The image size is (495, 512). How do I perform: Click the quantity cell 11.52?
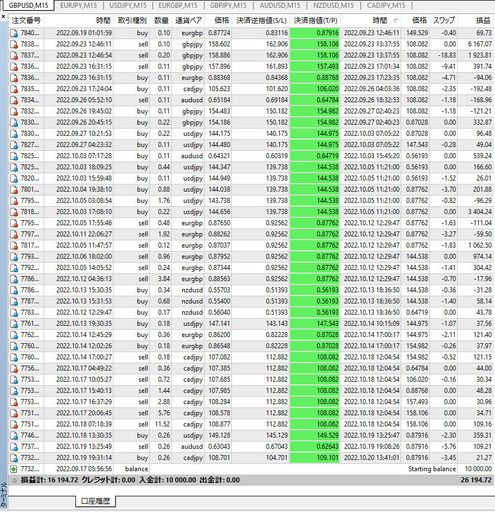click(162, 424)
